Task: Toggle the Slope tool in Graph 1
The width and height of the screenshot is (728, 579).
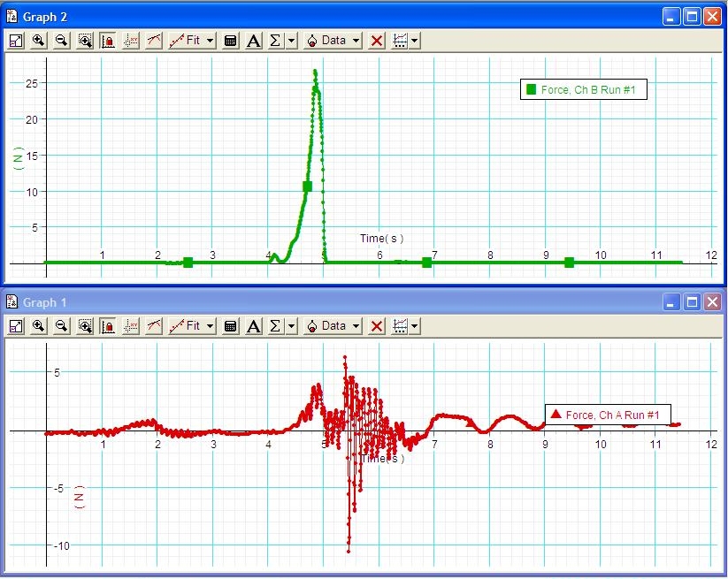Action: click(154, 326)
